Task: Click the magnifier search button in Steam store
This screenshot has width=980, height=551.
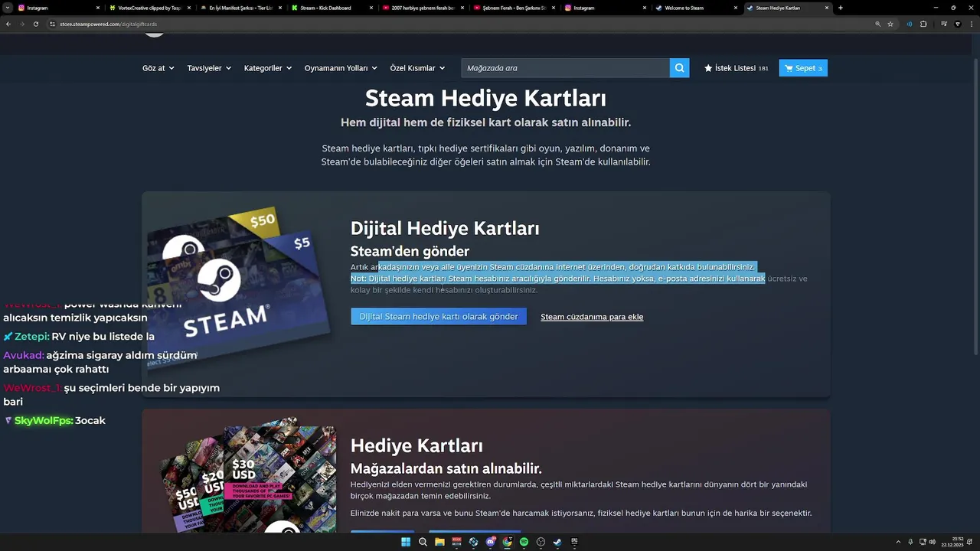Action: pos(679,68)
